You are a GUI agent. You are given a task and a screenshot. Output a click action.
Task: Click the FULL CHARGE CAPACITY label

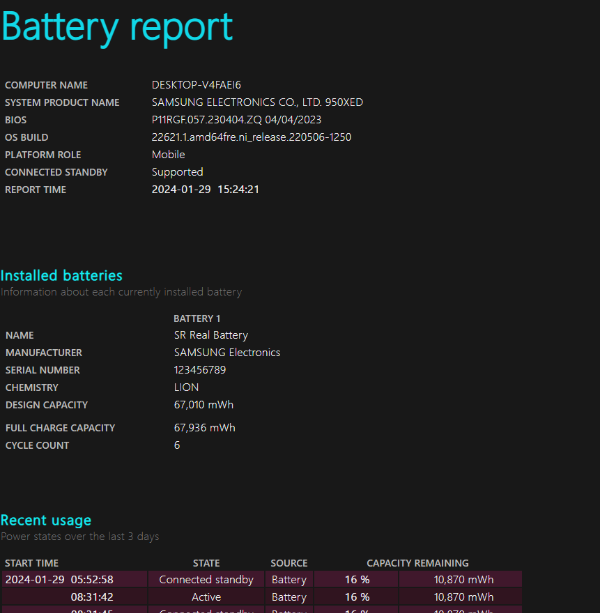coord(60,428)
